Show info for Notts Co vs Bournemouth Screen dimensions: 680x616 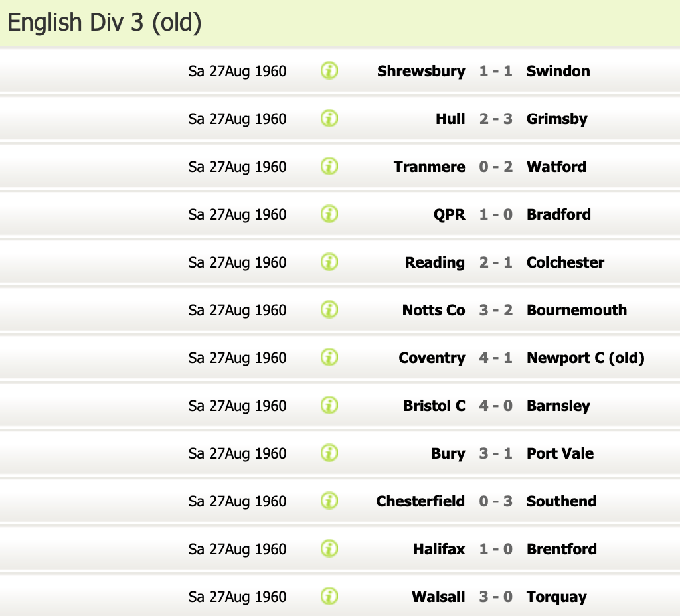click(329, 309)
